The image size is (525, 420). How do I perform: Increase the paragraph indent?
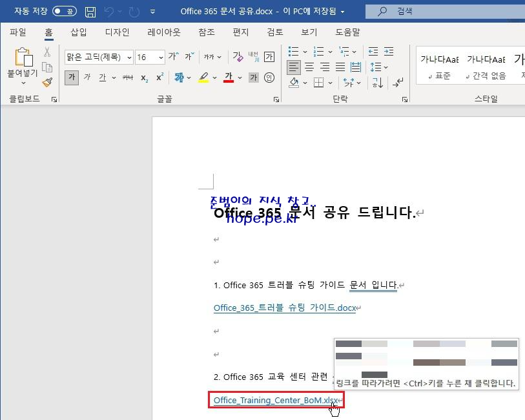tap(388, 52)
